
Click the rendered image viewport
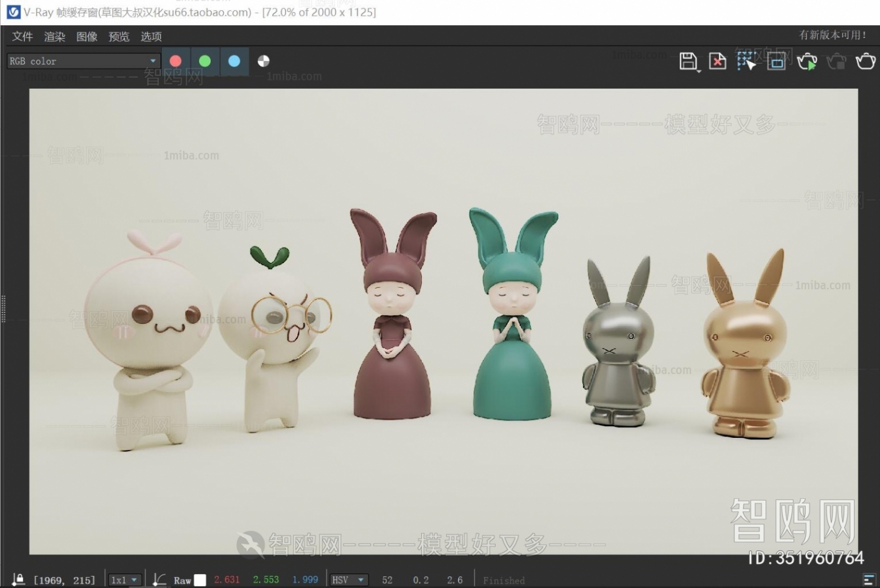click(443, 321)
